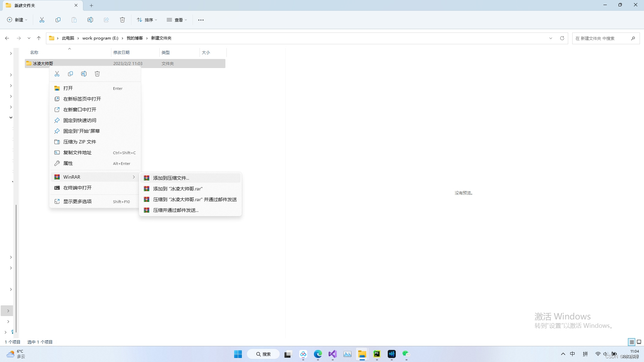Image resolution: width=644 pixels, height=362 pixels.
Task: Click the rename icon in context menu
Action: 84,74
